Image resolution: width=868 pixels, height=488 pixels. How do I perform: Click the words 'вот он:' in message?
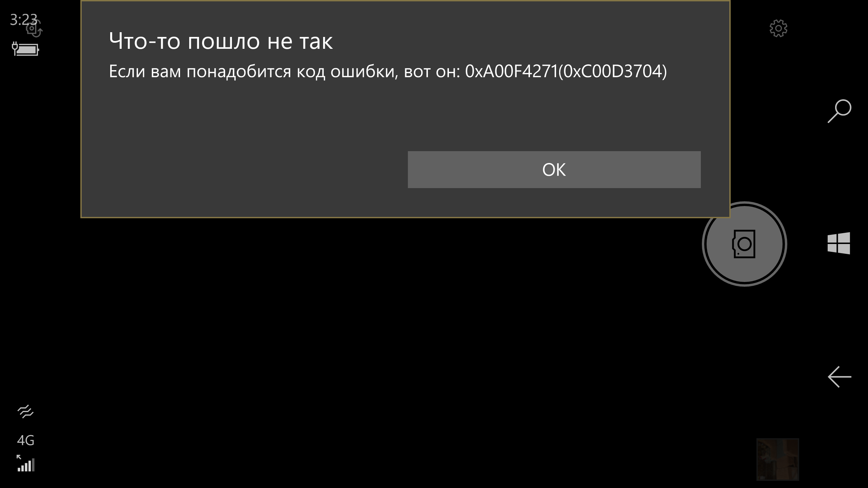tap(432, 72)
